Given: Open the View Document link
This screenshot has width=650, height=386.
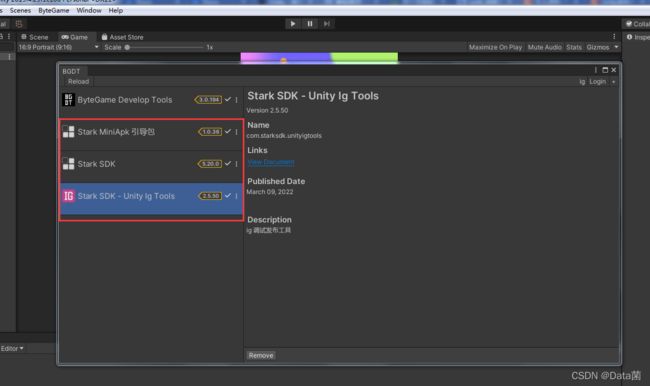Looking at the screenshot, I should point(271,162).
